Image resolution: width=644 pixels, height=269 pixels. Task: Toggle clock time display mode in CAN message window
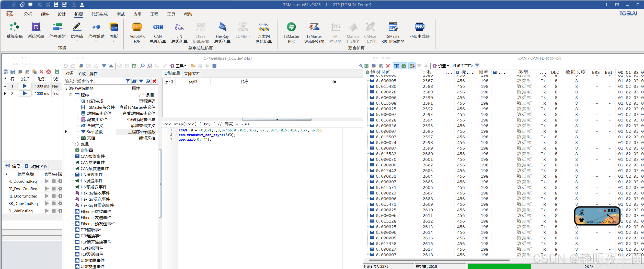coord(404,66)
